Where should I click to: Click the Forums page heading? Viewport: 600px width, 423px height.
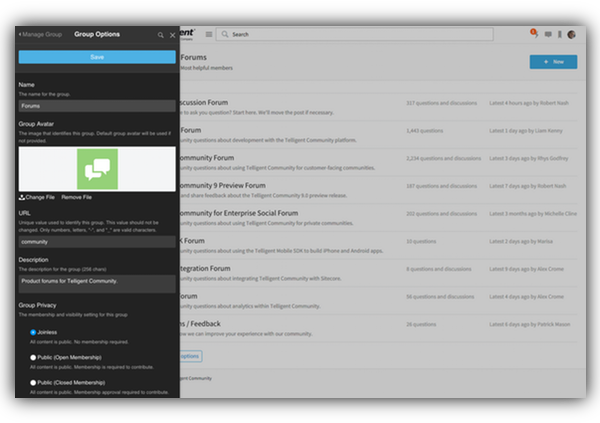pos(194,57)
